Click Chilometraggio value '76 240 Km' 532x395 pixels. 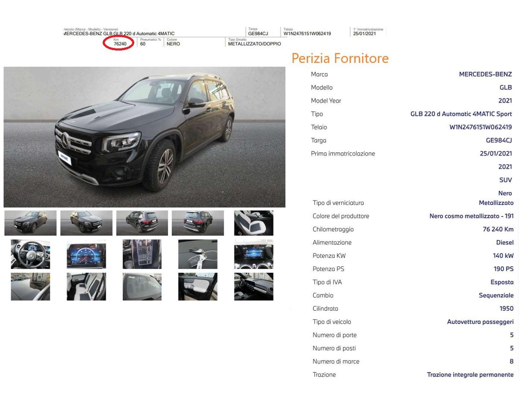click(x=498, y=229)
